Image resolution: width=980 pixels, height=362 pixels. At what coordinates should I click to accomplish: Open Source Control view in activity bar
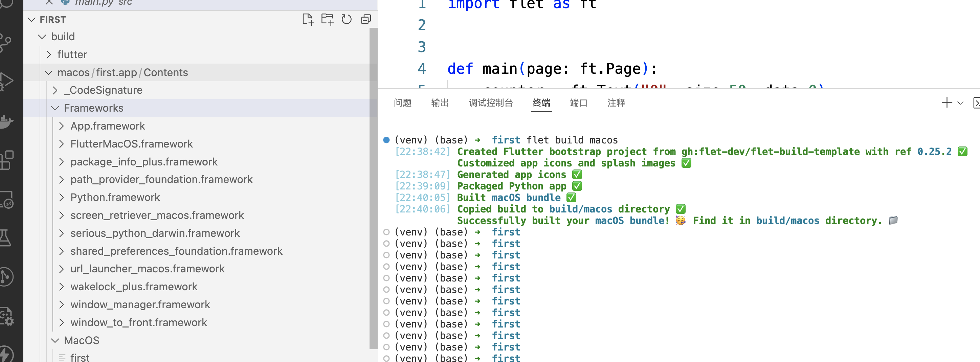[x=5, y=43]
